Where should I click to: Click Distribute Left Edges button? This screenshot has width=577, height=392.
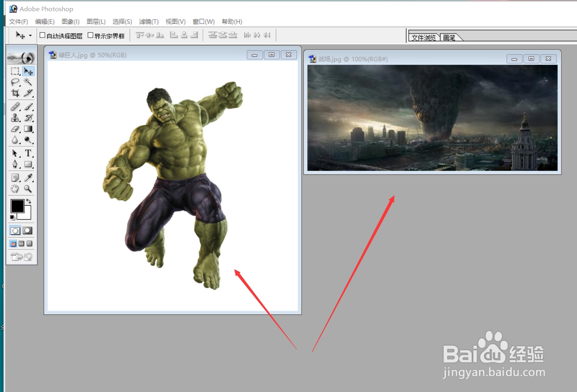(x=247, y=35)
